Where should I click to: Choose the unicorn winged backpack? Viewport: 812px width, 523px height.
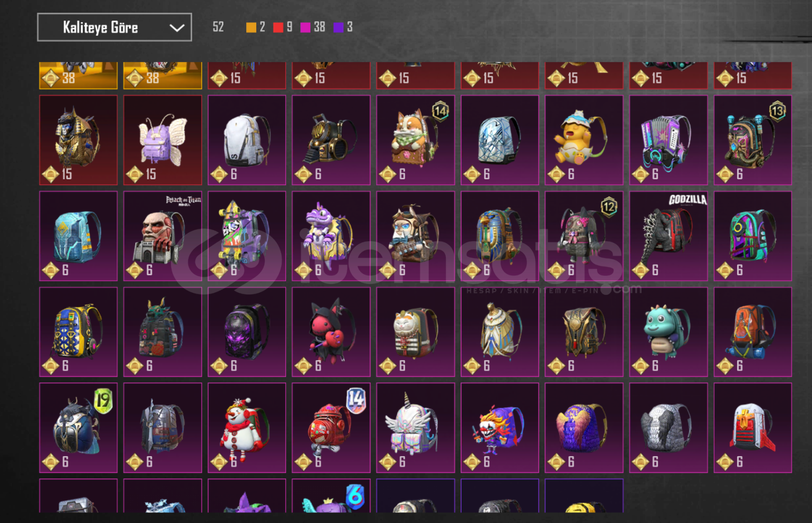click(x=416, y=428)
